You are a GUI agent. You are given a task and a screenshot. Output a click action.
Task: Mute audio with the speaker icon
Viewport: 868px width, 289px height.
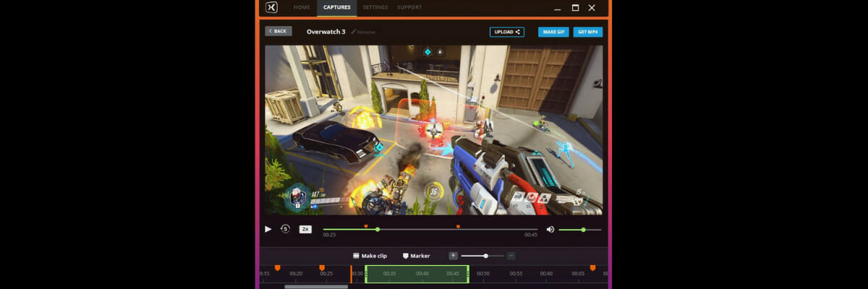550,229
